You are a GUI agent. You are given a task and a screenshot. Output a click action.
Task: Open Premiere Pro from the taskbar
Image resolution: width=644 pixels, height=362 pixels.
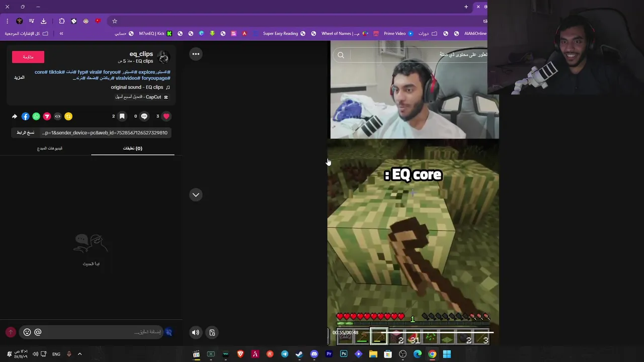(329, 354)
